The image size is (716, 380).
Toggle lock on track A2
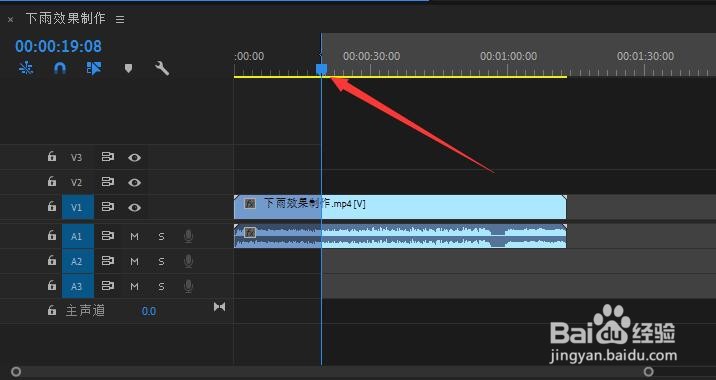point(52,260)
